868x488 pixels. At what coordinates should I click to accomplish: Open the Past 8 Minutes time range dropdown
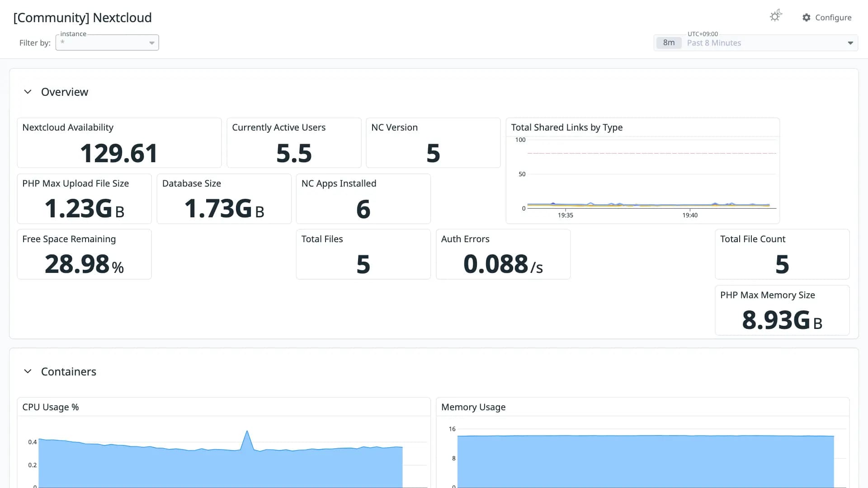coord(756,43)
